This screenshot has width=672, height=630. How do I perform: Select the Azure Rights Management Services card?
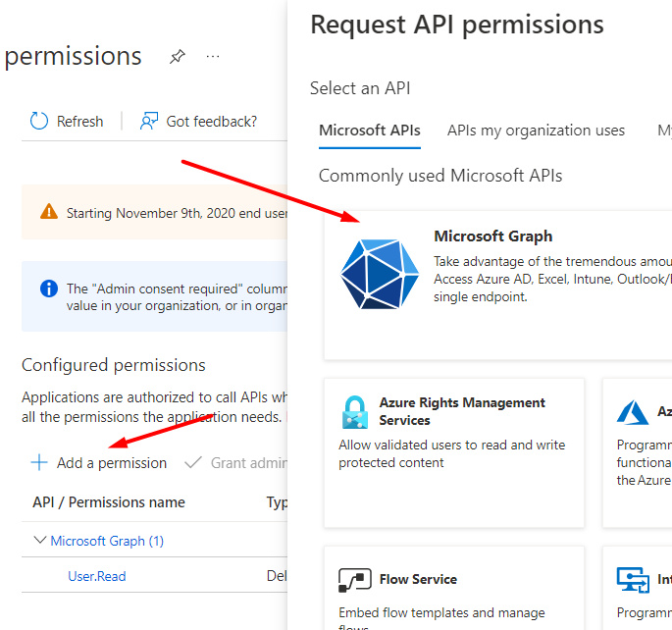click(454, 452)
